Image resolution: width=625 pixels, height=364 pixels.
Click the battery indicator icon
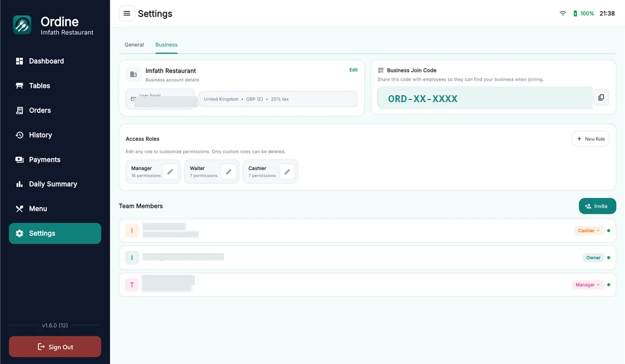(575, 14)
